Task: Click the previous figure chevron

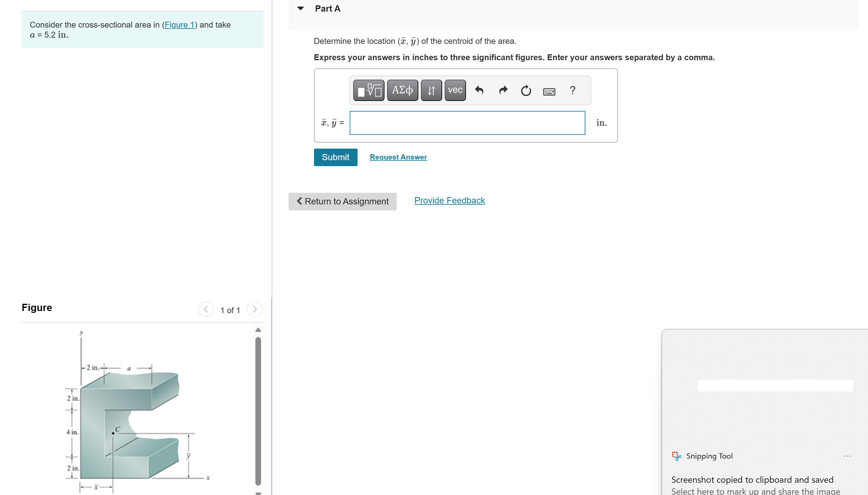Action: (x=206, y=309)
